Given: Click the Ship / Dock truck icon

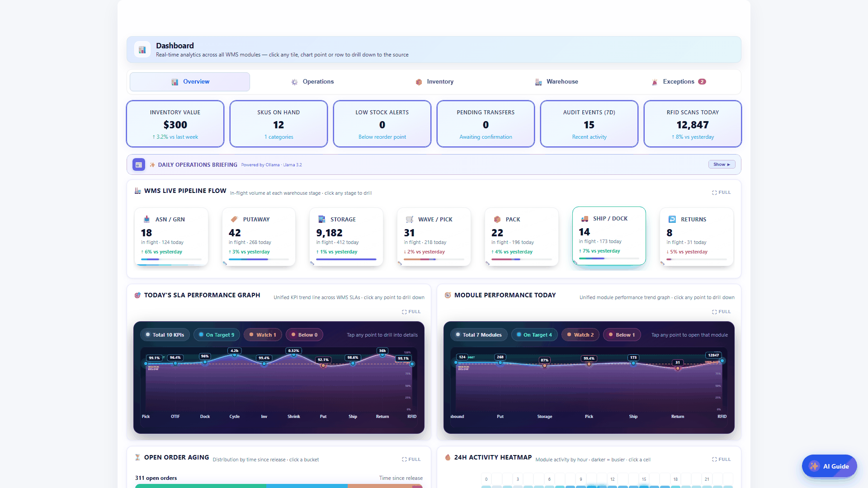Looking at the screenshot, I should coord(585,218).
